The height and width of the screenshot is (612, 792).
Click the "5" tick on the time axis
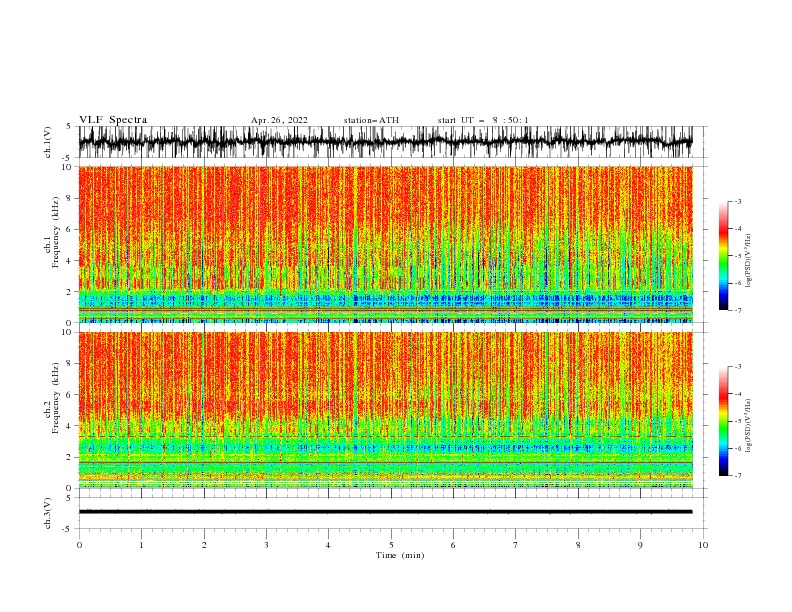pos(391,545)
